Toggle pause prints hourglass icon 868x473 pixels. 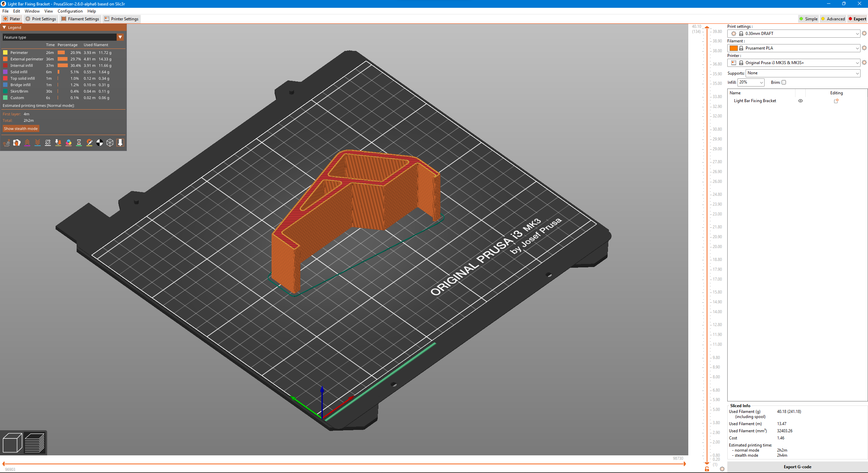[x=79, y=143]
